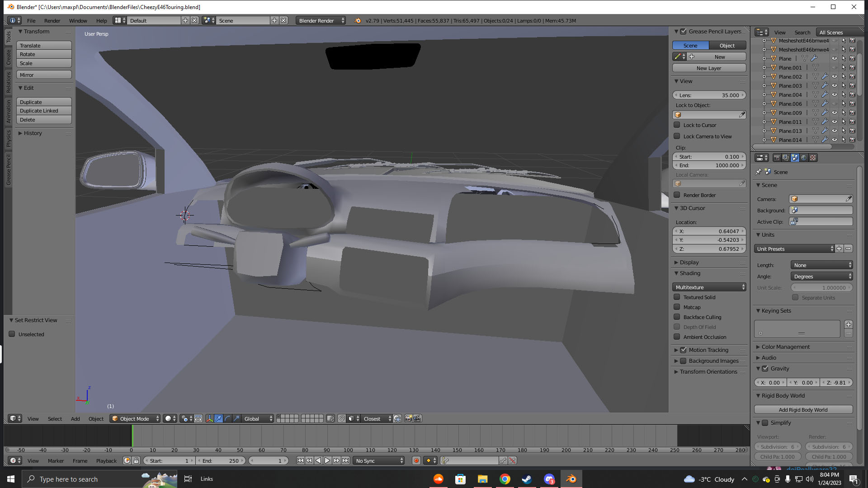Viewport: 868px width, 488px height.
Task: Jump to the last frame of the timeline
Action: tap(345, 460)
